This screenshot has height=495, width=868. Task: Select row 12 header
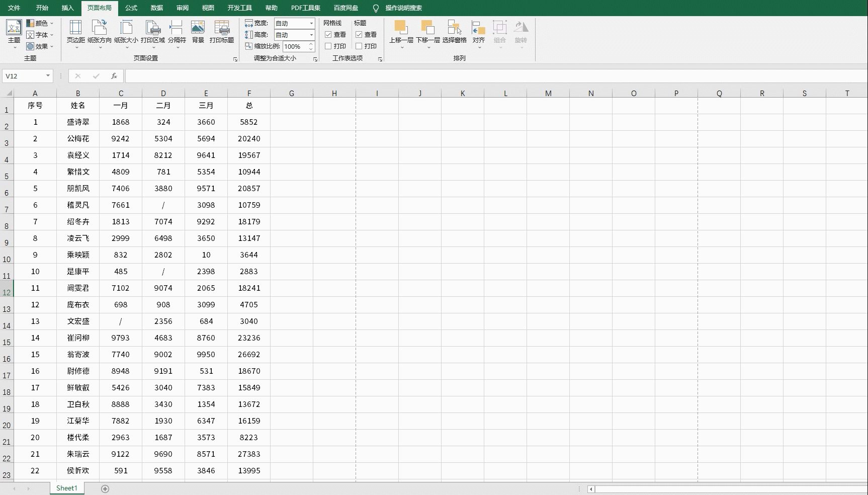pyautogui.click(x=7, y=289)
